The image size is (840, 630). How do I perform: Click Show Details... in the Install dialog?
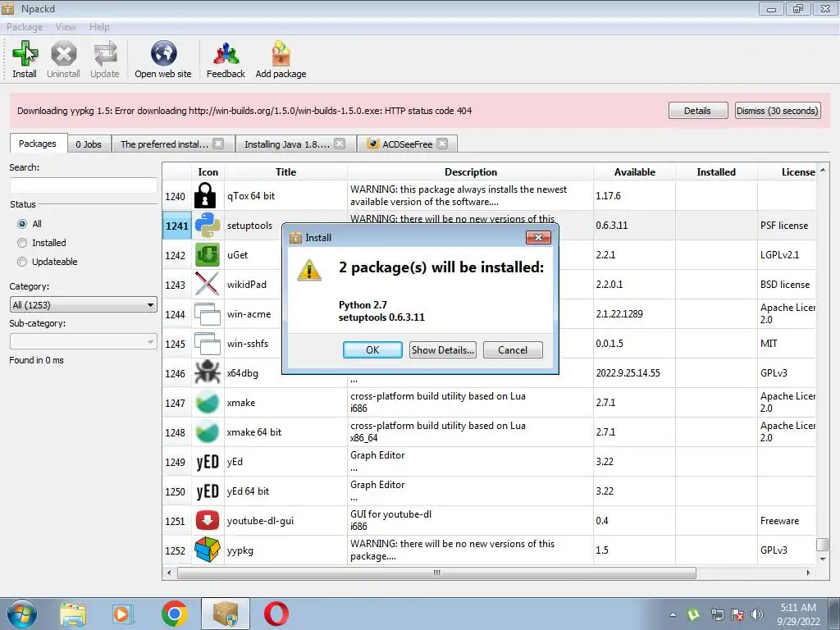(442, 349)
